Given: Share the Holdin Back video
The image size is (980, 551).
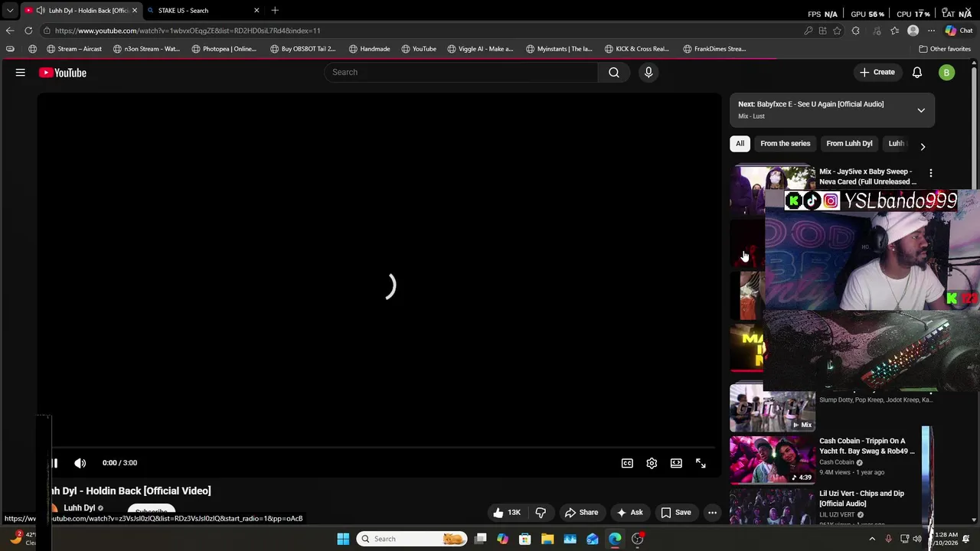Looking at the screenshot, I should pyautogui.click(x=580, y=513).
